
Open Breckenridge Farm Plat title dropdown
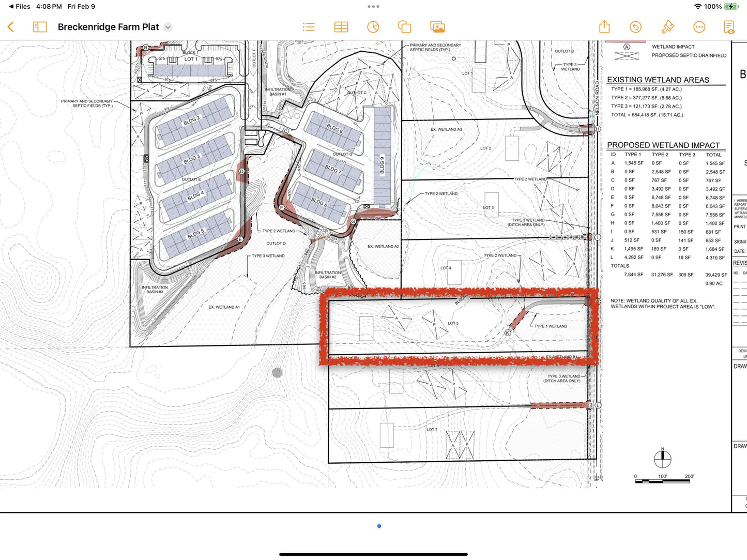click(x=168, y=27)
